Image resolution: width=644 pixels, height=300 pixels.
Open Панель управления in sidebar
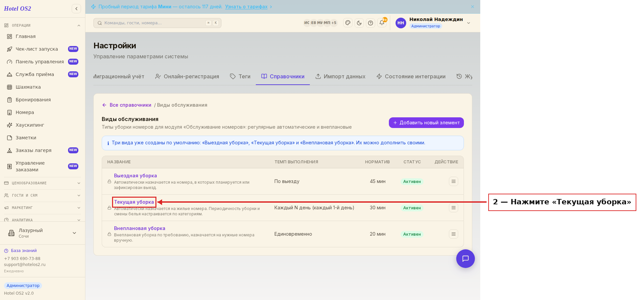coord(42,62)
